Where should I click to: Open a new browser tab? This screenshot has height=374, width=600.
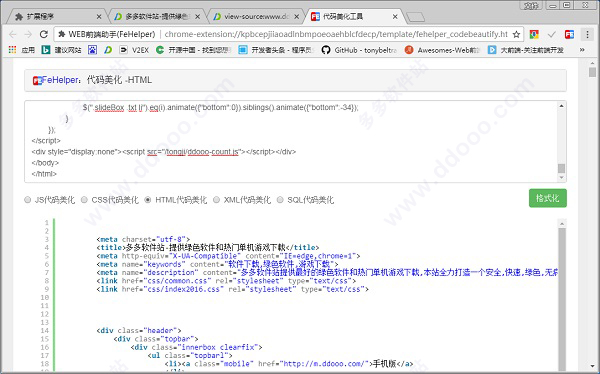[x=415, y=17]
